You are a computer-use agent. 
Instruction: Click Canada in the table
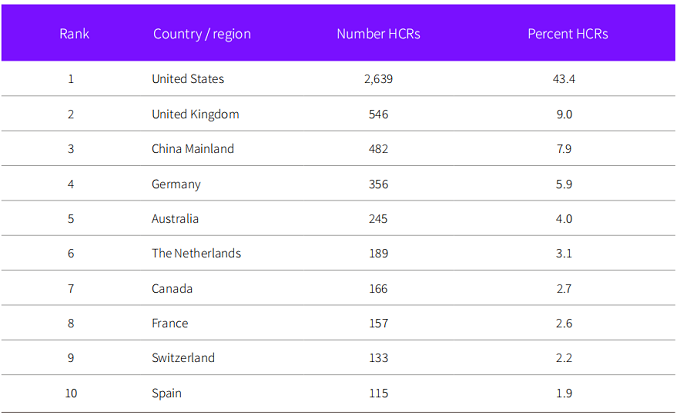[x=172, y=289]
